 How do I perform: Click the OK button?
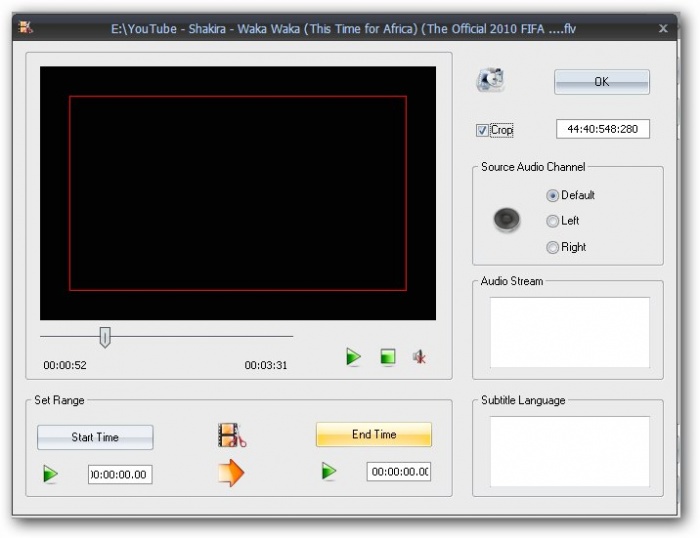[602, 82]
